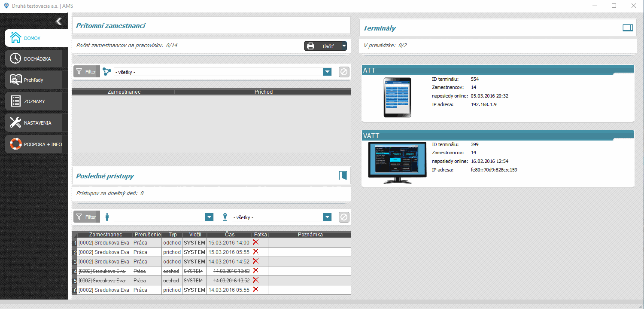Click the ATT terminal card header
This screenshot has height=309, width=644.
498,70
